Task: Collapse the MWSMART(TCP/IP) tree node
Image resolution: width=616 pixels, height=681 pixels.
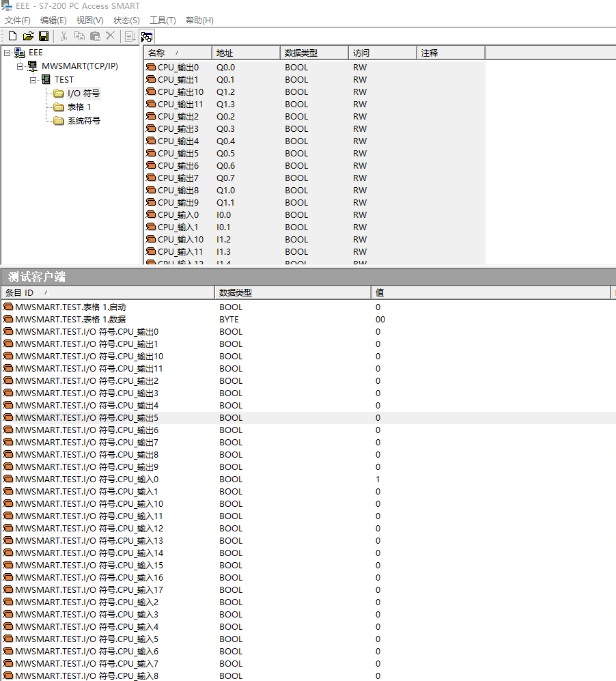Action: pyautogui.click(x=20, y=66)
